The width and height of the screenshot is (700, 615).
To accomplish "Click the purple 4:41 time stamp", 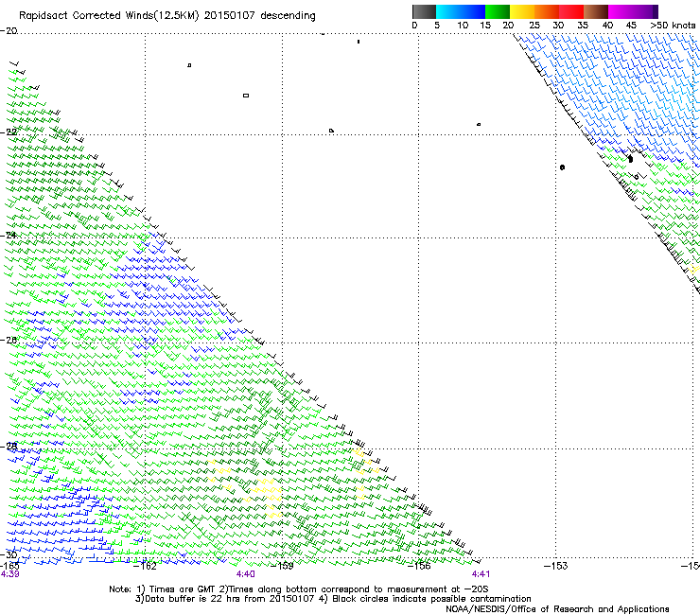I will (481, 574).
